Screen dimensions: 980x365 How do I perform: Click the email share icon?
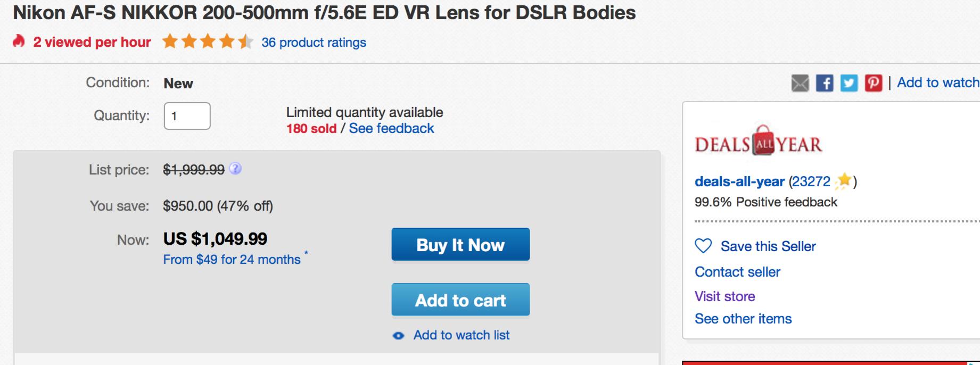[800, 83]
